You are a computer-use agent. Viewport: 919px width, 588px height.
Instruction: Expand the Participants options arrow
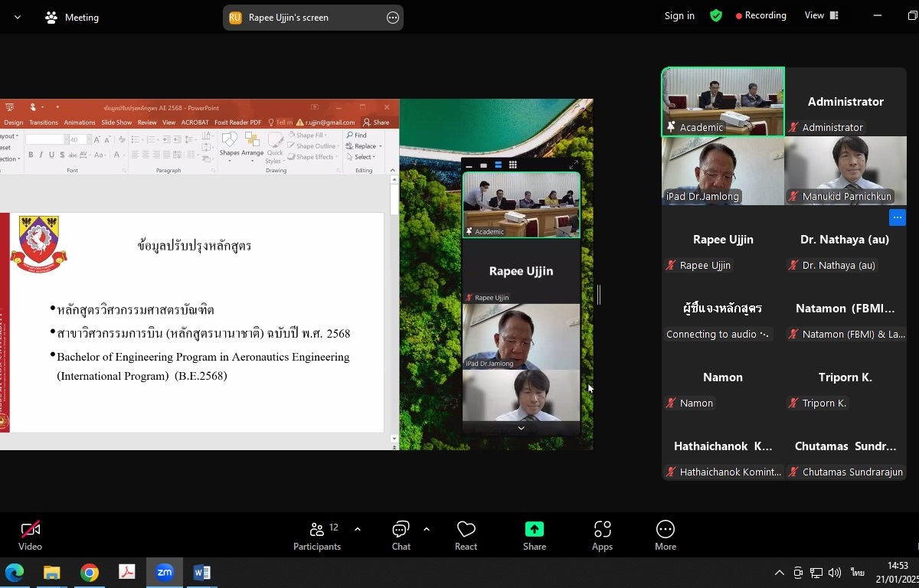click(357, 529)
